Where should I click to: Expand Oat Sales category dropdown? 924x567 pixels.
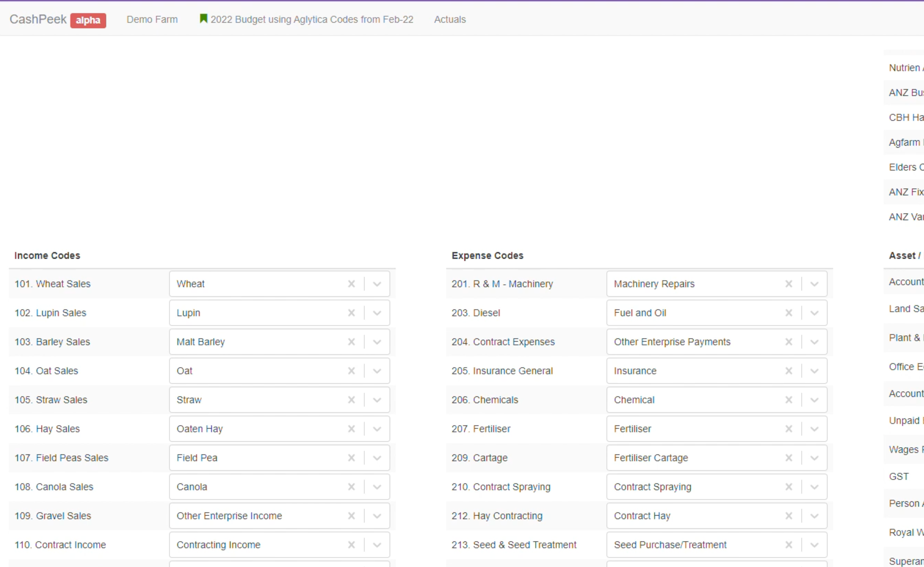[x=377, y=371]
